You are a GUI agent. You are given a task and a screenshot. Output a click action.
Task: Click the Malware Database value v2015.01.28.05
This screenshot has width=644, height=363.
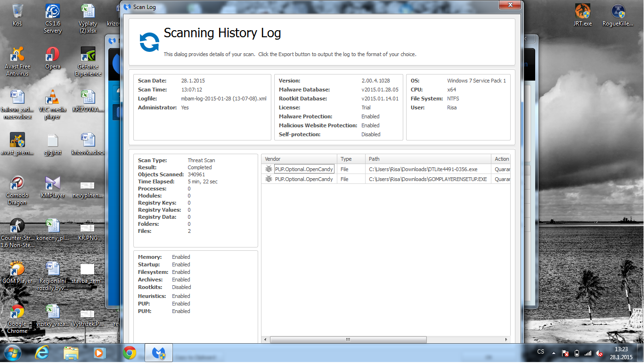point(380,90)
